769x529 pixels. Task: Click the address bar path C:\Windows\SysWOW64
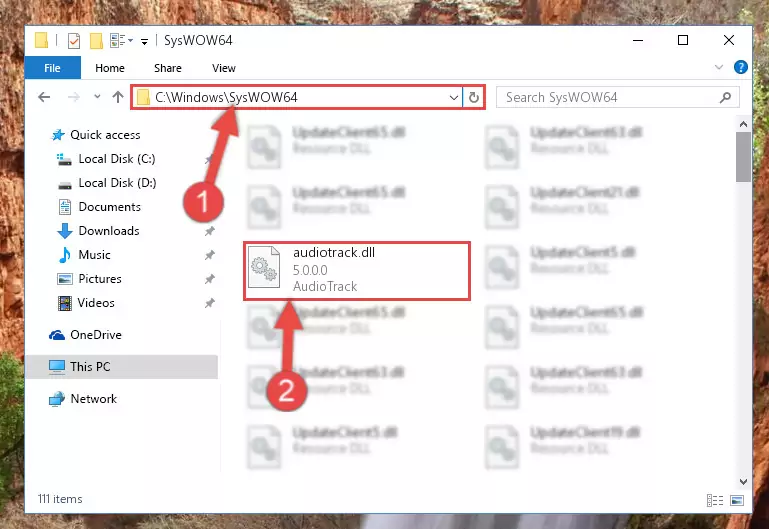(226, 97)
